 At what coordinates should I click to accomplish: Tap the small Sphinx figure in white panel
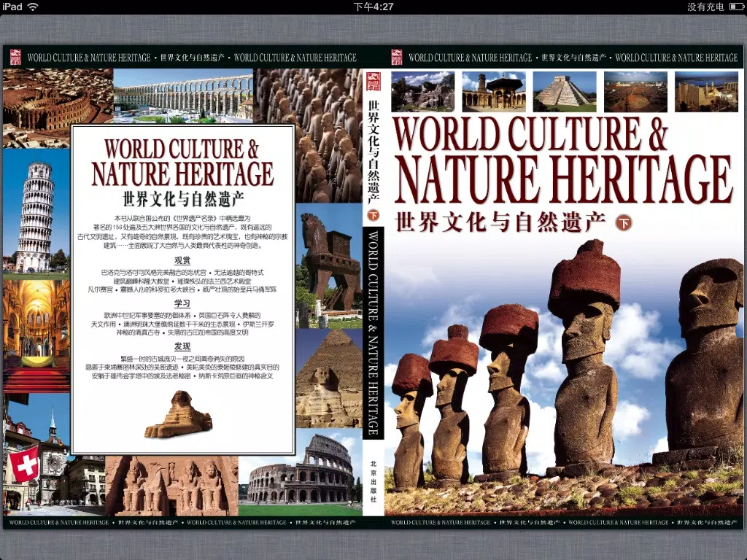pos(179,415)
